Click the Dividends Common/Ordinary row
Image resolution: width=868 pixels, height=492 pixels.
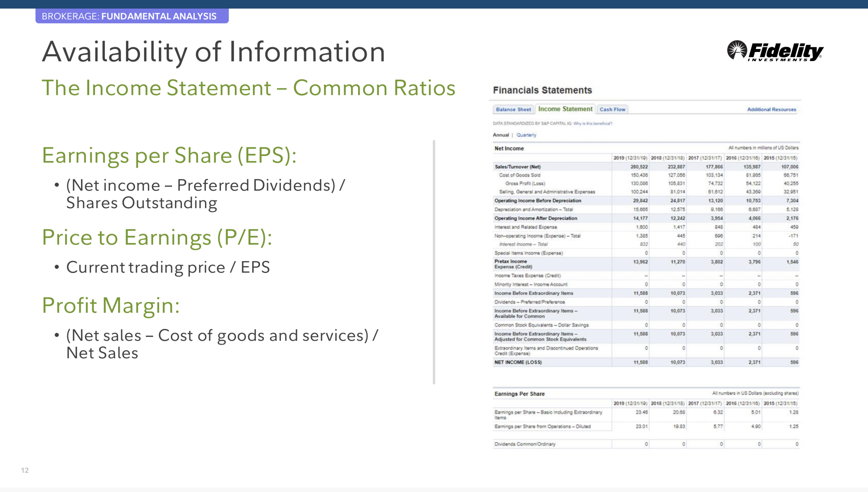[525, 444]
